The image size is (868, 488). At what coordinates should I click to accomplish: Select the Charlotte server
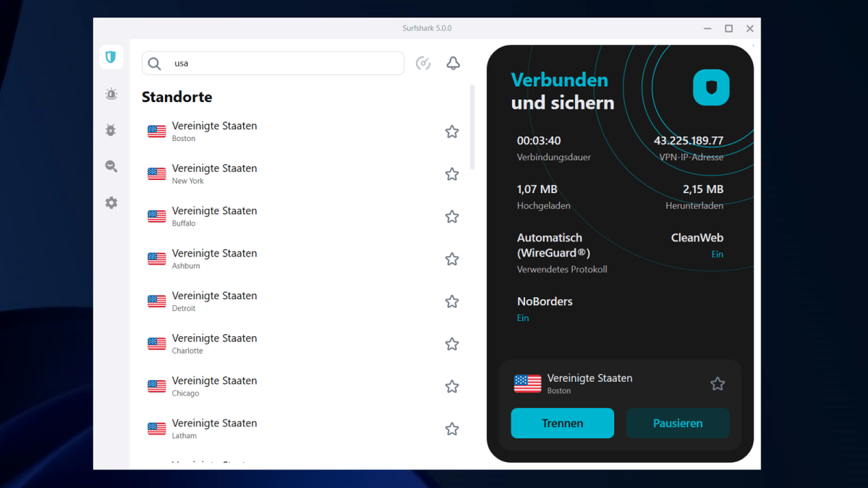(304, 344)
